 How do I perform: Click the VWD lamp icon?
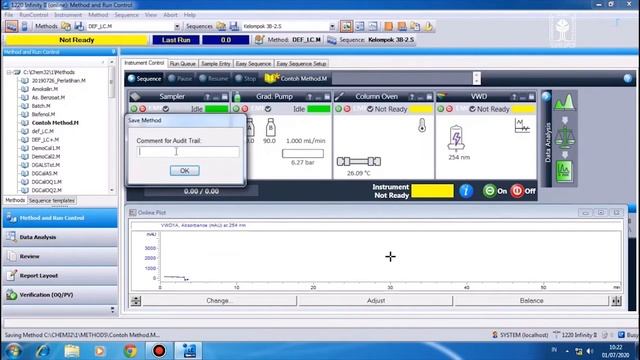point(456,138)
